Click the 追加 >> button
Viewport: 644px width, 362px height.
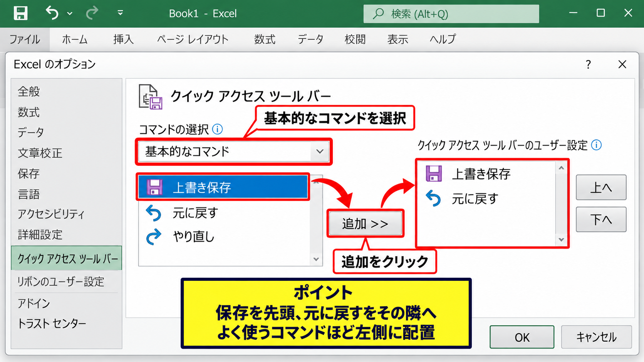pyautogui.click(x=365, y=224)
